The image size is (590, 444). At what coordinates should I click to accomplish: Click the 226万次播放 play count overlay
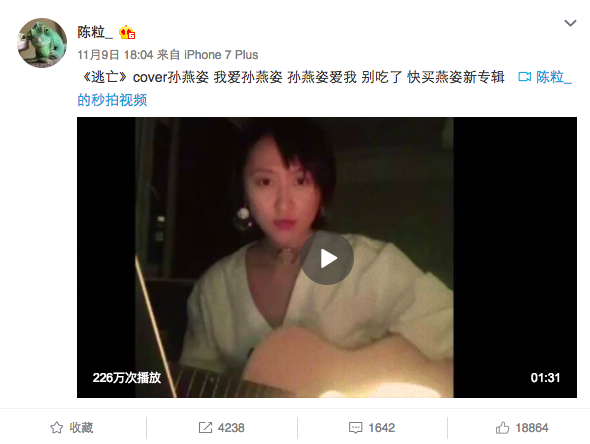(127, 377)
